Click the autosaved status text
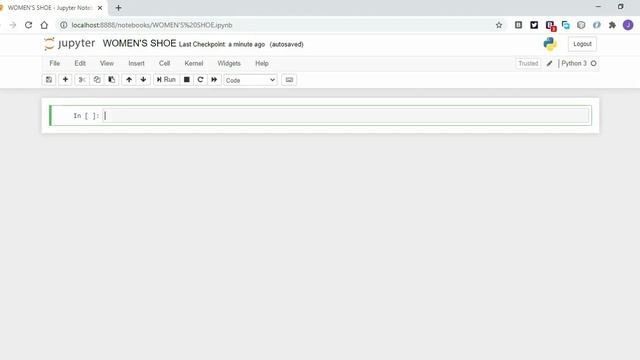 [287, 44]
